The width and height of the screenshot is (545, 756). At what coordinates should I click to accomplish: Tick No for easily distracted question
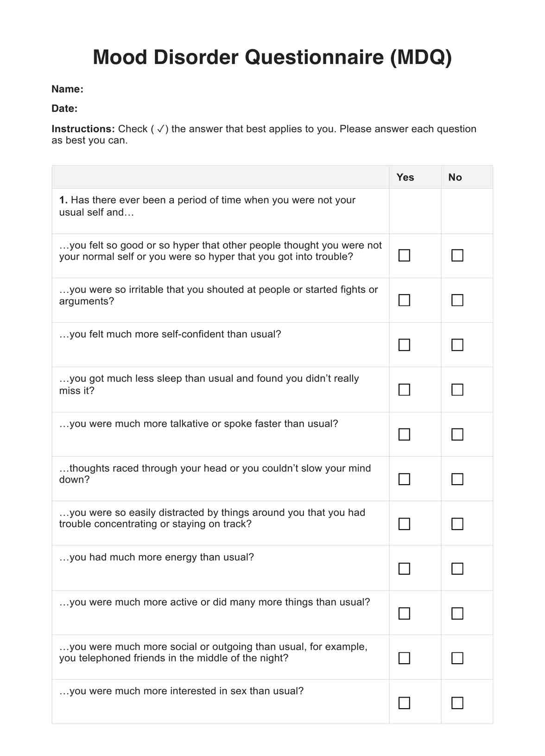click(457, 524)
